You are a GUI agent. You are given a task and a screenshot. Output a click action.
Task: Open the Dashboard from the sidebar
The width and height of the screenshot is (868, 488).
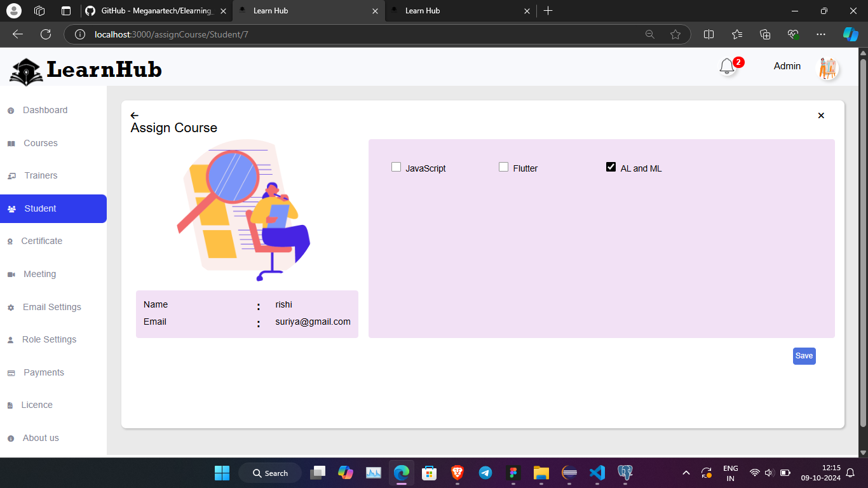(x=44, y=110)
